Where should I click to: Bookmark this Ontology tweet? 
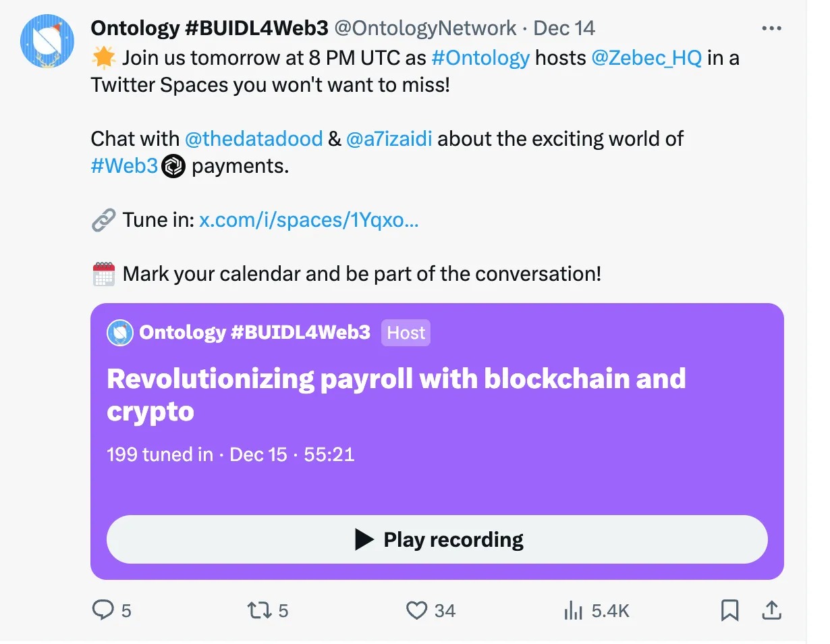(729, 610)
